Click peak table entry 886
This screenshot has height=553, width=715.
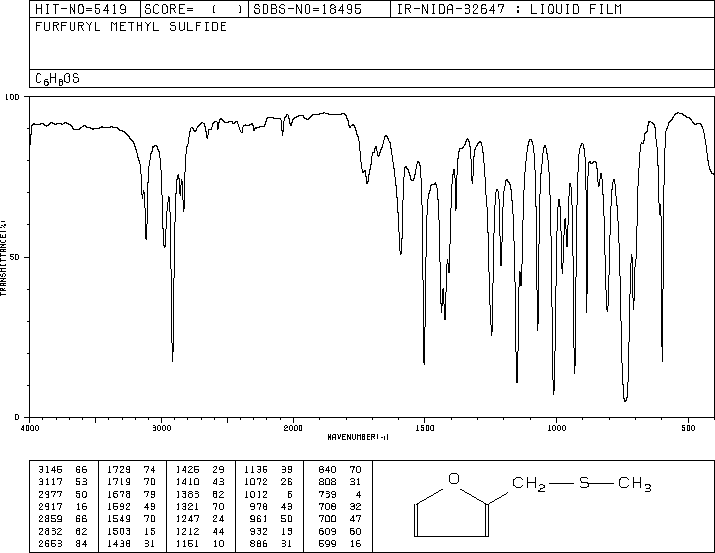click(259, 543)
